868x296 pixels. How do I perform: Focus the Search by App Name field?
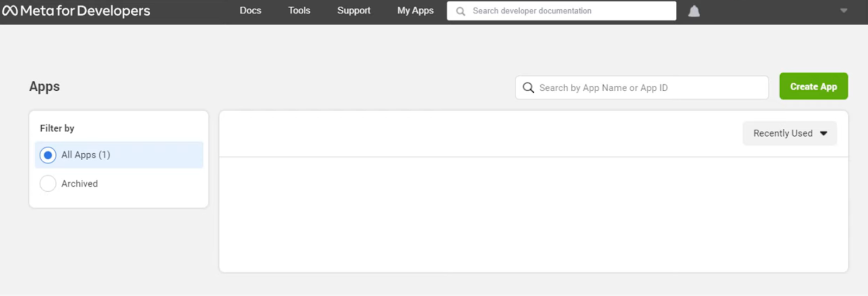pyautogui.click(x=642, y=87)
